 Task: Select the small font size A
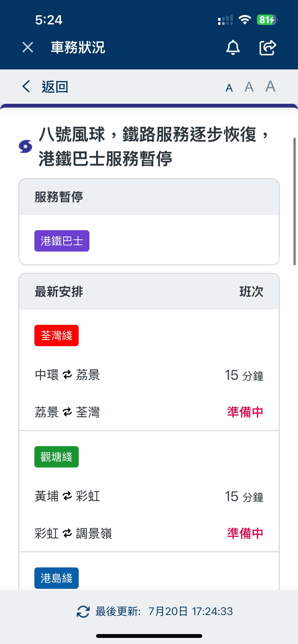229,88
